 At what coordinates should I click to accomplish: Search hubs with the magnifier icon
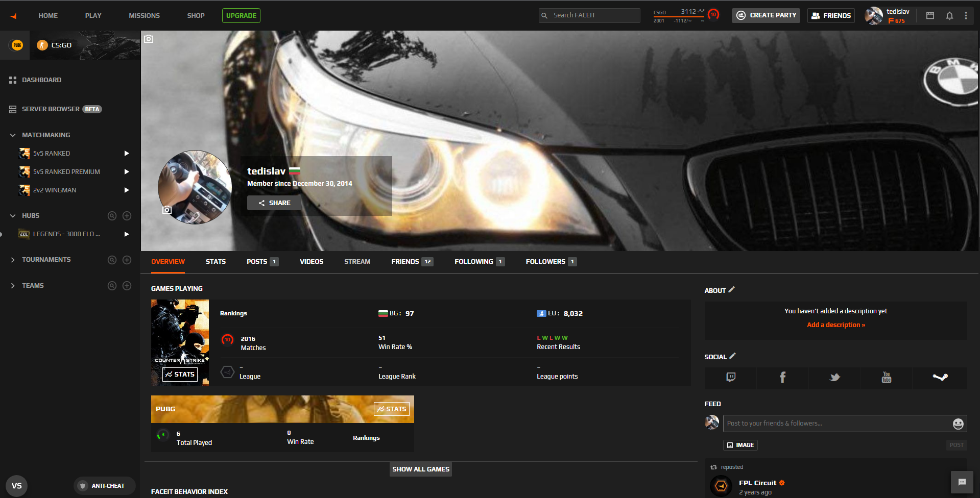pyautogui.click(x=112, y=216)
